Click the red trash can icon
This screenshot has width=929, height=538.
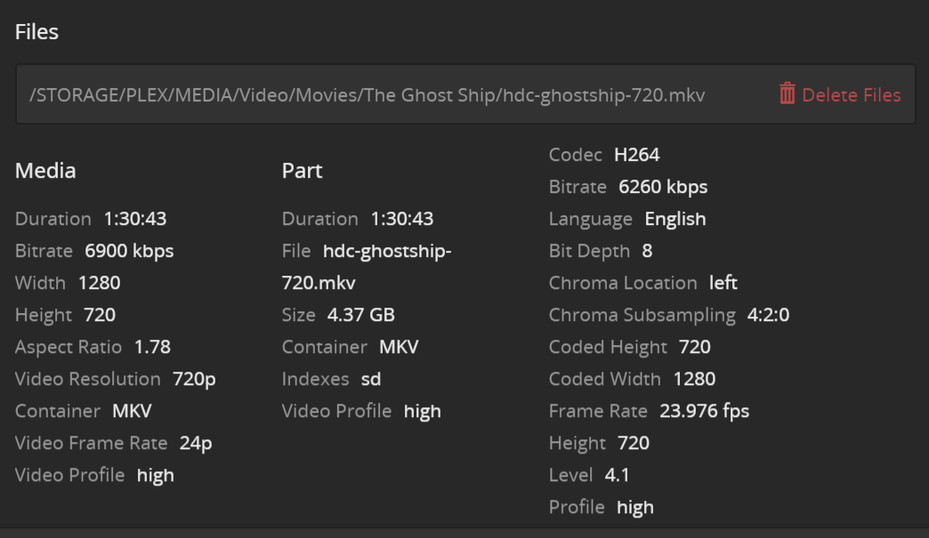click(787, 94)
